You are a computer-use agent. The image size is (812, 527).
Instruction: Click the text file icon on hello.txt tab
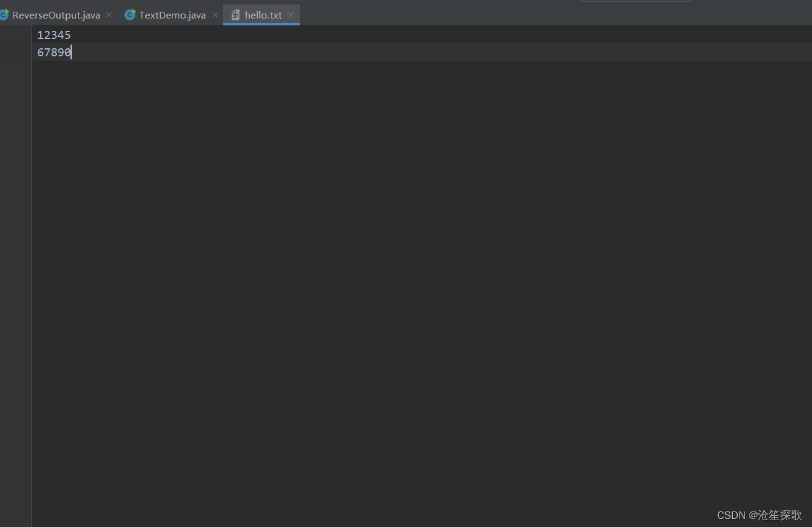[236, 14]
